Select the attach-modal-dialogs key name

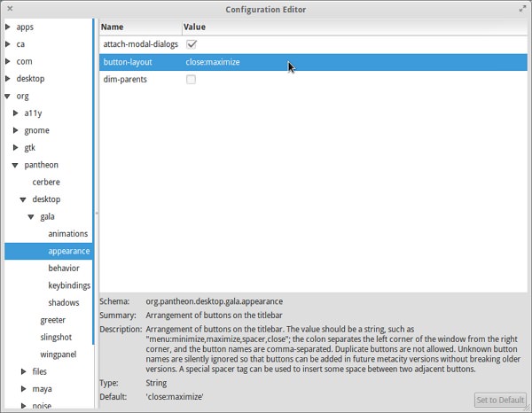pos(140,44)
